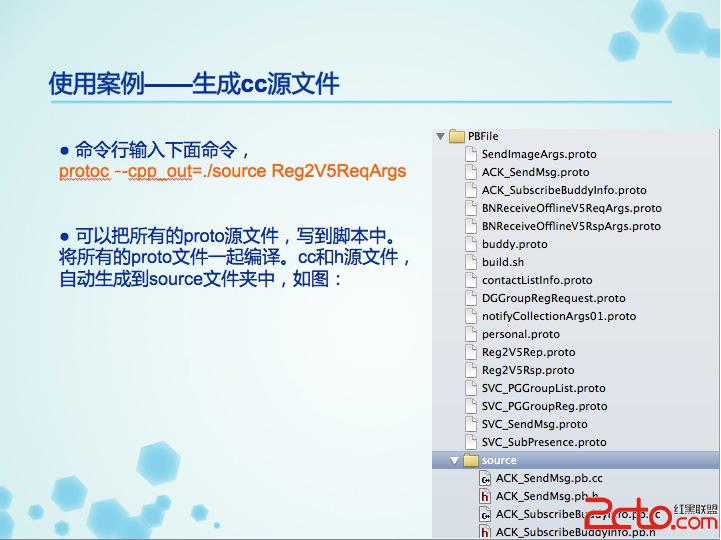Select the source folder icon
721x540 pixels.
[471, 460]
